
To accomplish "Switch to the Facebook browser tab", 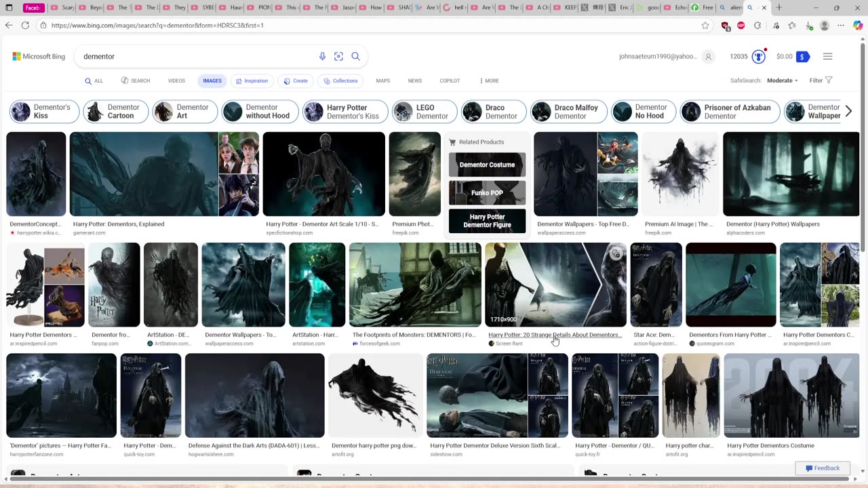I will click(35, 7).
